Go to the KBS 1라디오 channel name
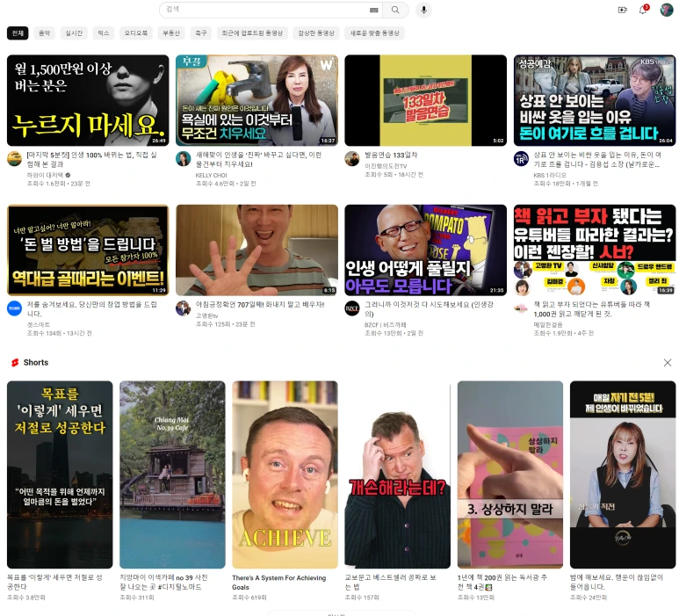 [550, 176]
